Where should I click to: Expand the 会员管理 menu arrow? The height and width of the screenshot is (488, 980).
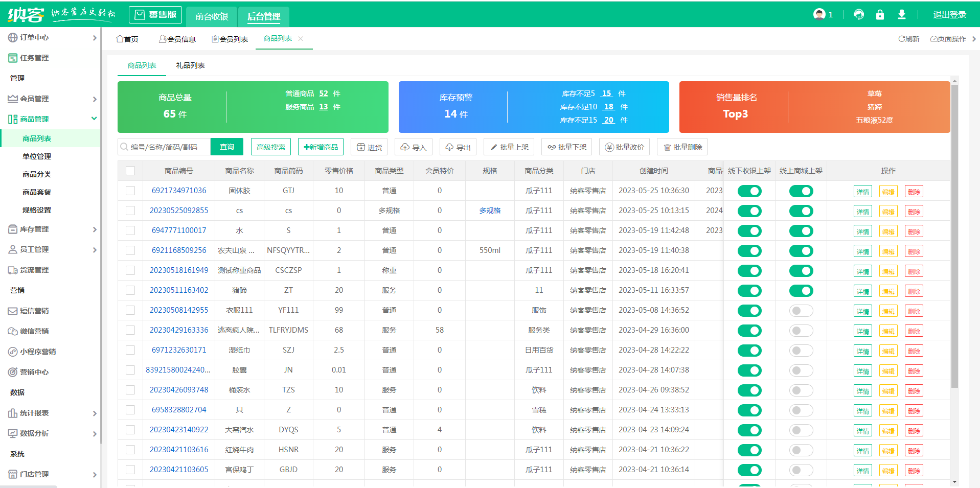(95, 99)
